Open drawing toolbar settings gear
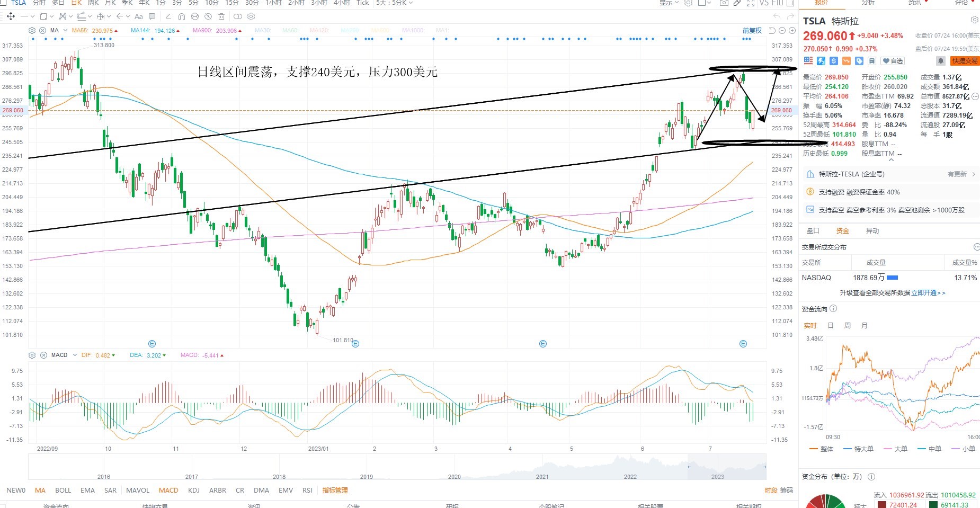This screenshot has height=508, width=980. [x=251, y=16]
